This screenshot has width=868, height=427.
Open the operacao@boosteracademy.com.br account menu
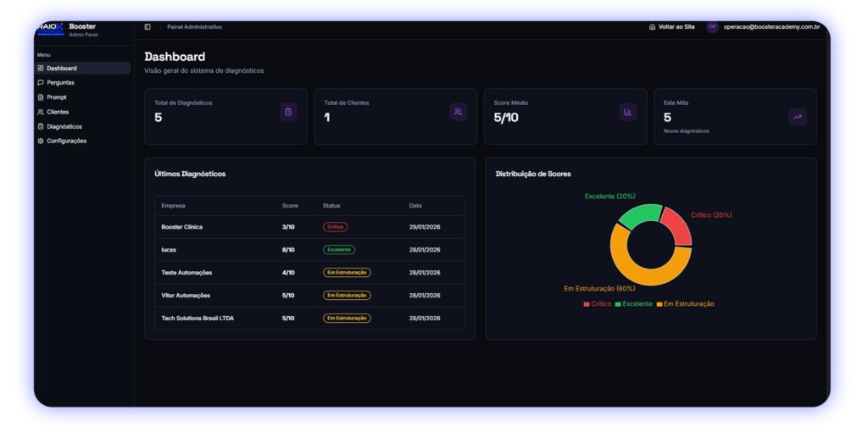771,27
